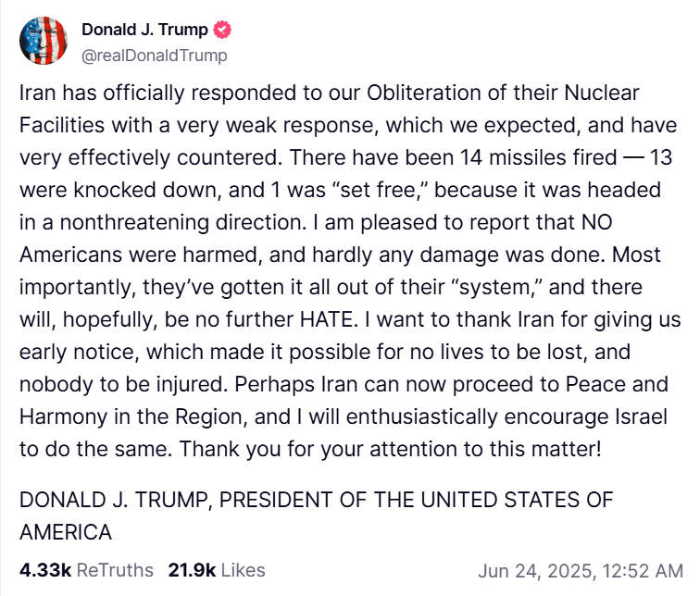
Task: View the 4.33k ReTruths list
Action: (x=86, y=570)
